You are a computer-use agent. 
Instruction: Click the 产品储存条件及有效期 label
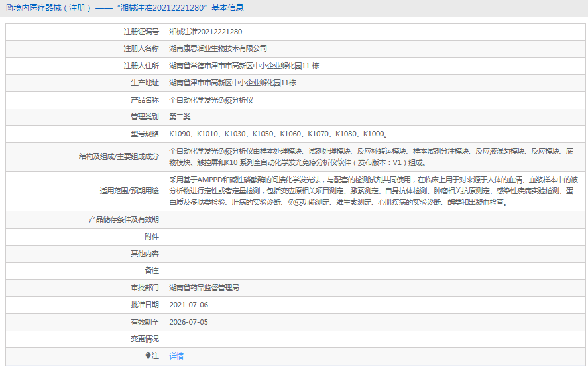[x=124, y=219]
